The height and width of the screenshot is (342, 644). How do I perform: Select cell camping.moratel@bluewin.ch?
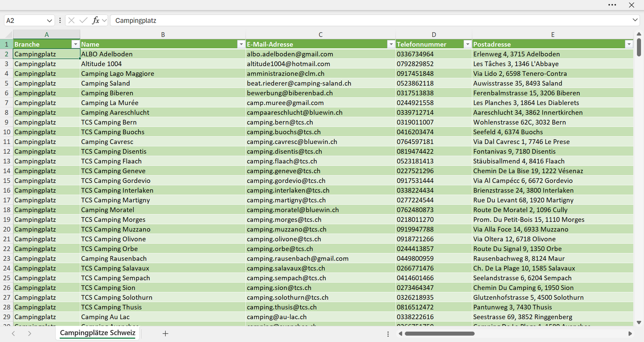click(x=321, y=210)
